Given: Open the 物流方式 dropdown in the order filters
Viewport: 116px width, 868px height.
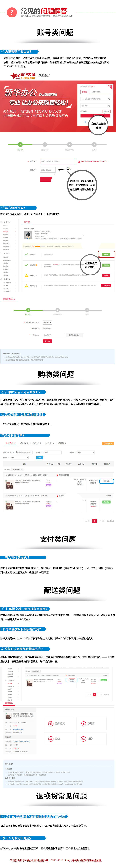Looking at the screenshot, I should pos(19,458).
